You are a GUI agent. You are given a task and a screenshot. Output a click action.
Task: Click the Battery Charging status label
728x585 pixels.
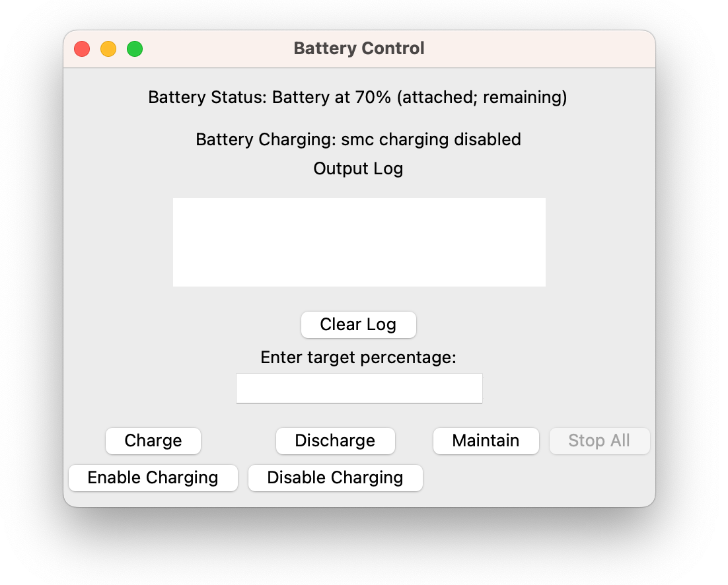tap(358, 139)
